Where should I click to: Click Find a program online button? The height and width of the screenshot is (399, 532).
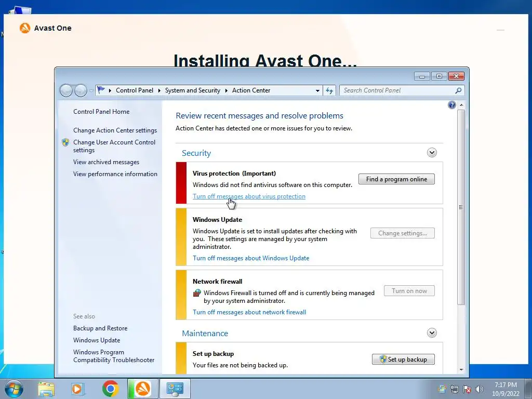point(396,179)
